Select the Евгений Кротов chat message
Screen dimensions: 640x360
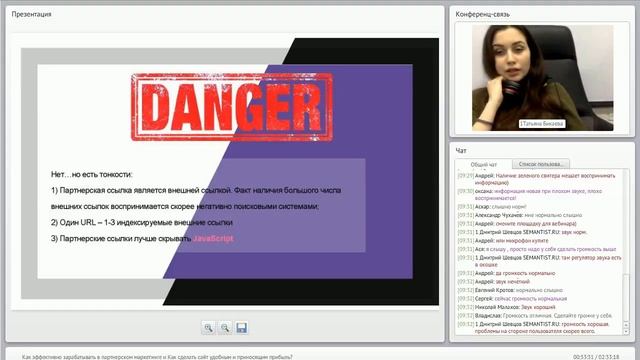click(x=510, y=290)
